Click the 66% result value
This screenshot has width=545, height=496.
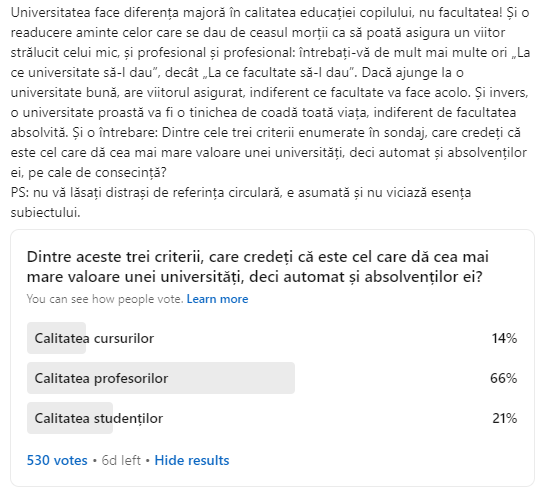click(504, 378)
